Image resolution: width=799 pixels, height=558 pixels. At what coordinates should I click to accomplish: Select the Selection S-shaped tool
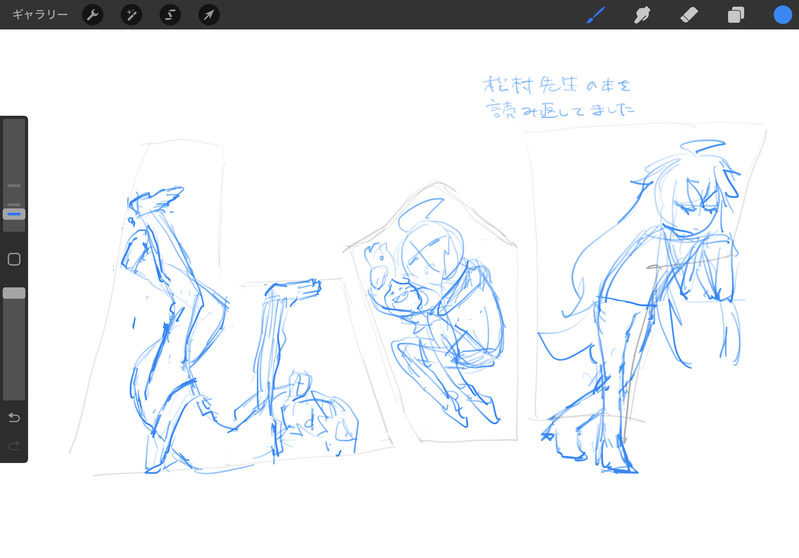pos(170,15)
